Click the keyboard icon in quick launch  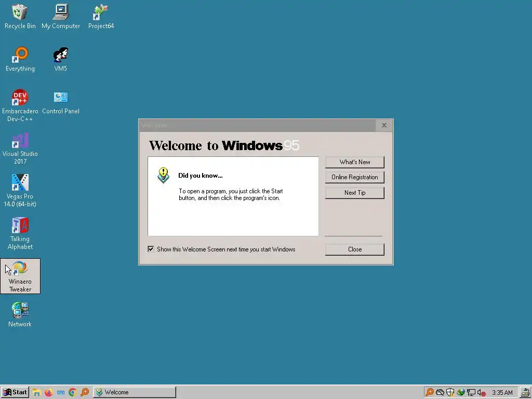pyautogui.click(x=61, y=393)
